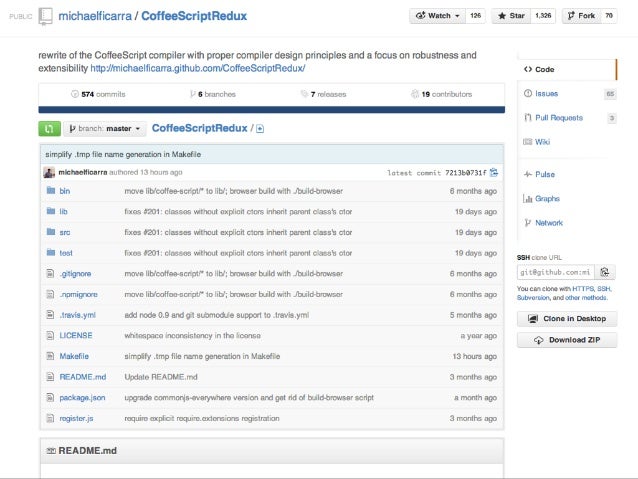Open the package.json file
The height and width of the screenshot is (479, 638).
(x=82, y=398)
